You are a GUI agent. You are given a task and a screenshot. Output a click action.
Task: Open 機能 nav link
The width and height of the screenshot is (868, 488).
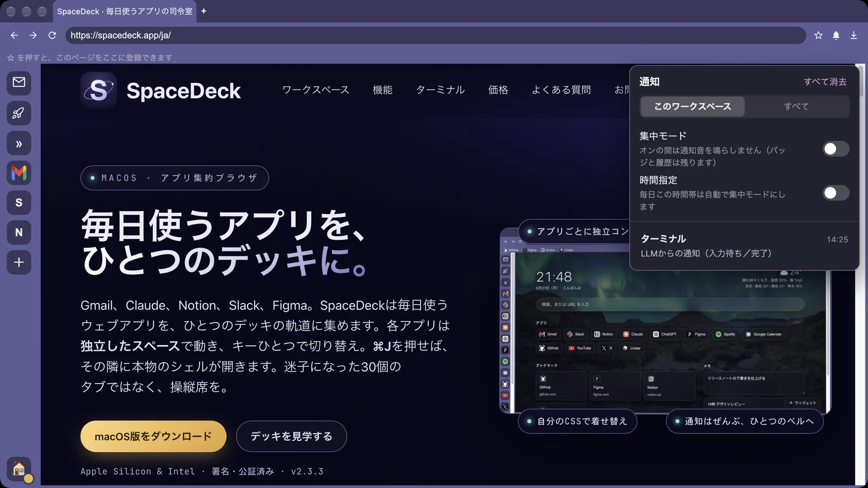point(382,90)
